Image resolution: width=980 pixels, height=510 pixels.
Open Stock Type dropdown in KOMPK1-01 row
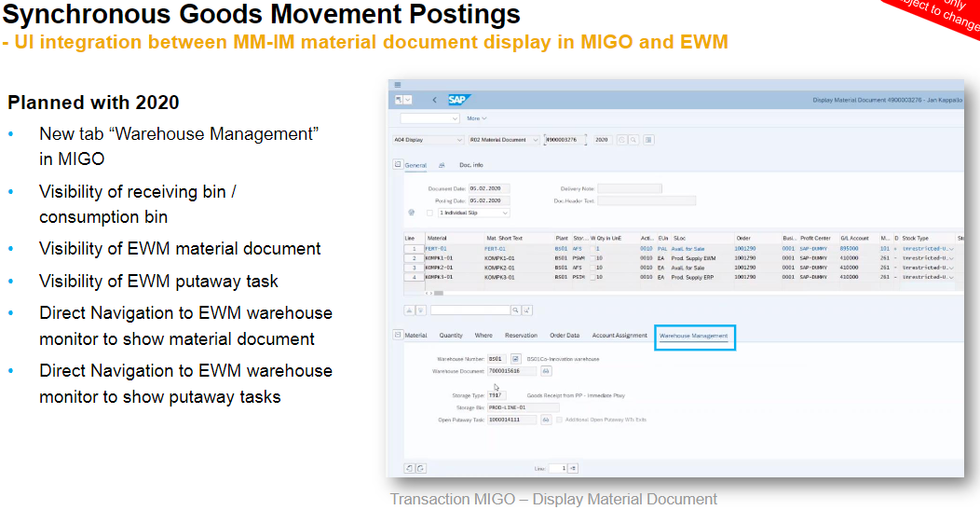click(951, 258)
